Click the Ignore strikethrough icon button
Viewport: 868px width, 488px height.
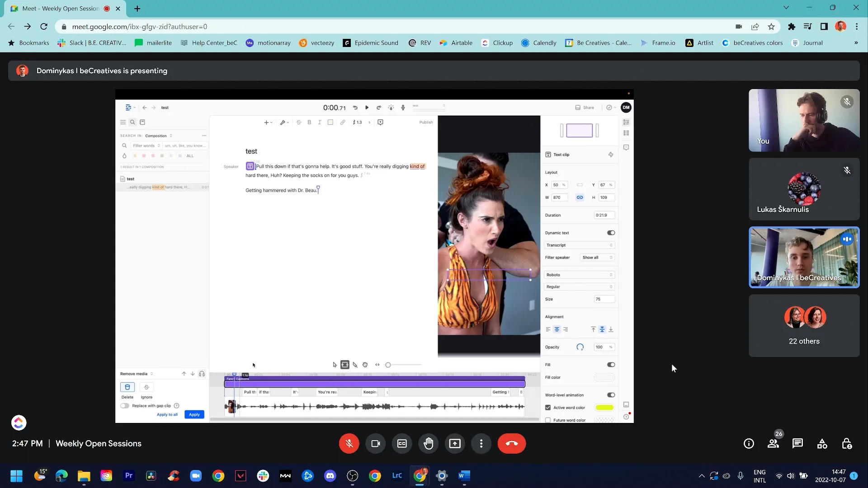146,387
